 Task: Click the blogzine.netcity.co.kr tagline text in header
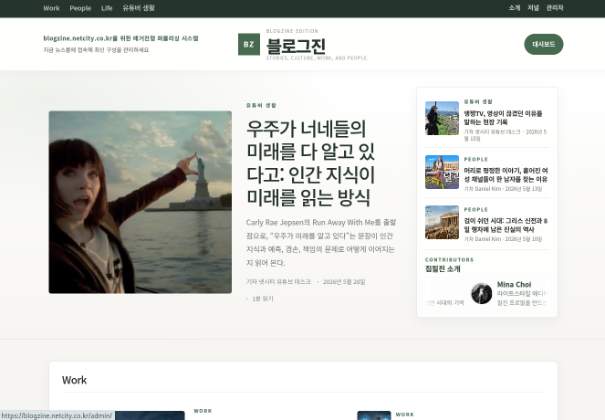pyautogui.click(x=121, y=38)
